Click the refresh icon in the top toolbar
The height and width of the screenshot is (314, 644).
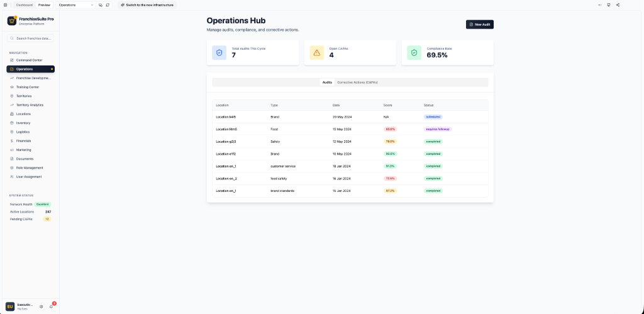point(108,5)
